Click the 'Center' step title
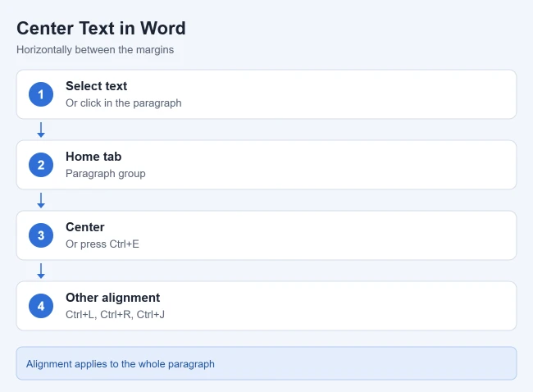This screenshot has height=392, width=533. (x=85, y=227)
